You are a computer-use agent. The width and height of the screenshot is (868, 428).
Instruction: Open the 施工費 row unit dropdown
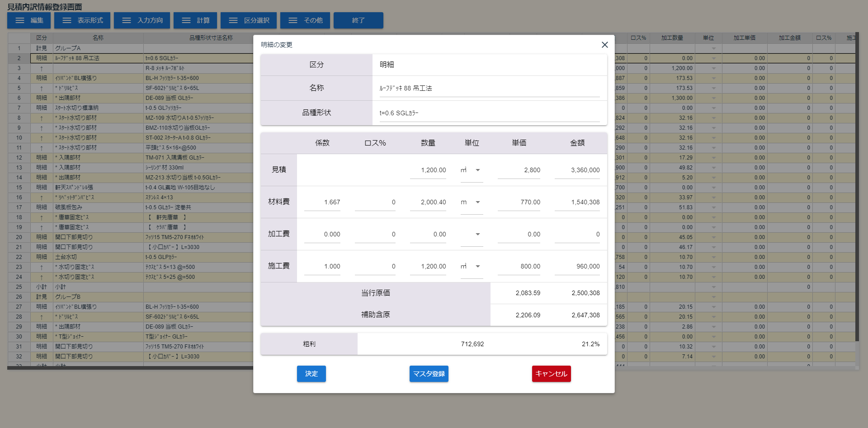pos(477,267)
